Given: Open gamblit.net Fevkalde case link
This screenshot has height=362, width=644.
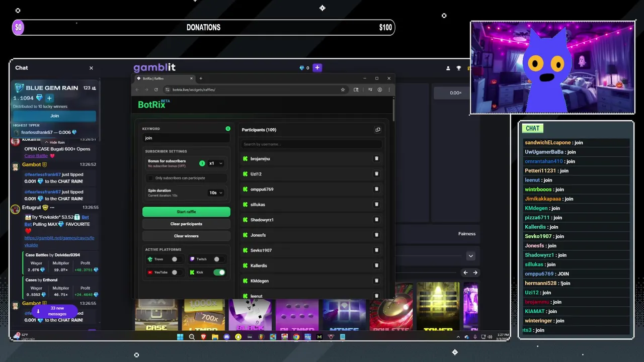Looking at the screenshot, I should point(59,241).
